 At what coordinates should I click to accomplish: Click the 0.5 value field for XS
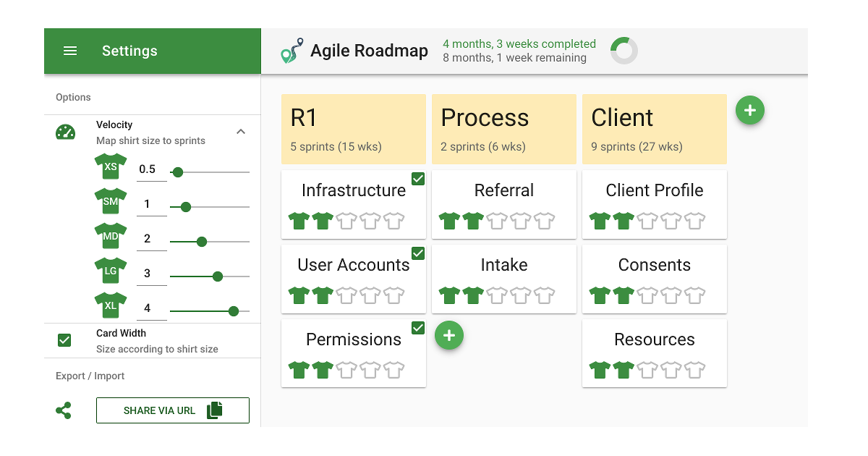[149, 168]
